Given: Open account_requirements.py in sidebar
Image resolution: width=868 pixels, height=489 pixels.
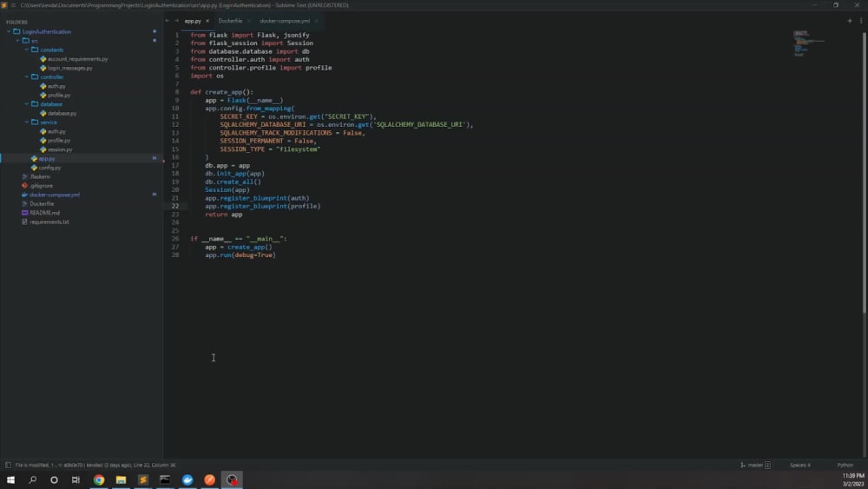Looking at the screenshot, I should [x=77, y=59].
